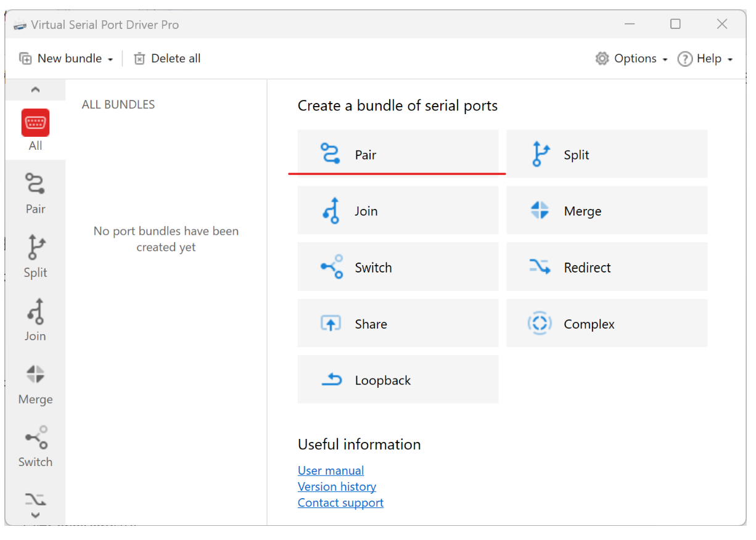
Task: Create a Pair bundle of serial ports
Action: pyautogui.click(x=398, y=154)
